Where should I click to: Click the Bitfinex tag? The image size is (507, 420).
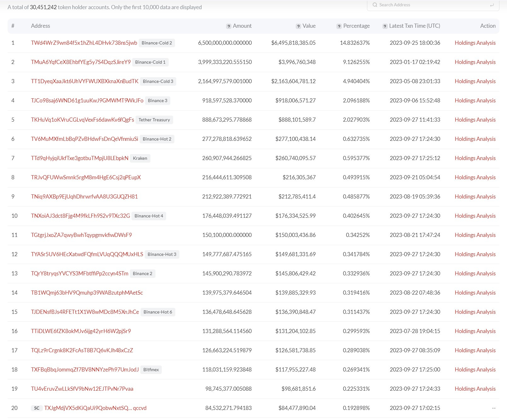pos(151,370)
